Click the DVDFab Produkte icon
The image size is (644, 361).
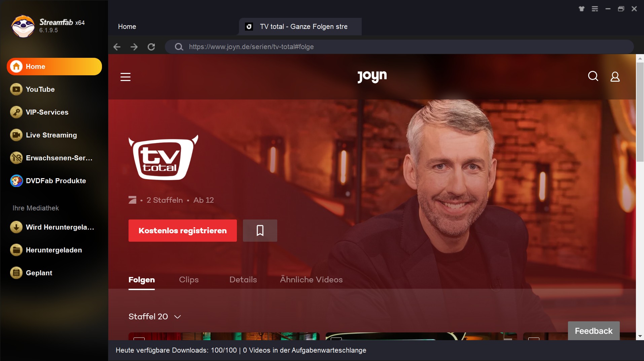click(16, 181)
